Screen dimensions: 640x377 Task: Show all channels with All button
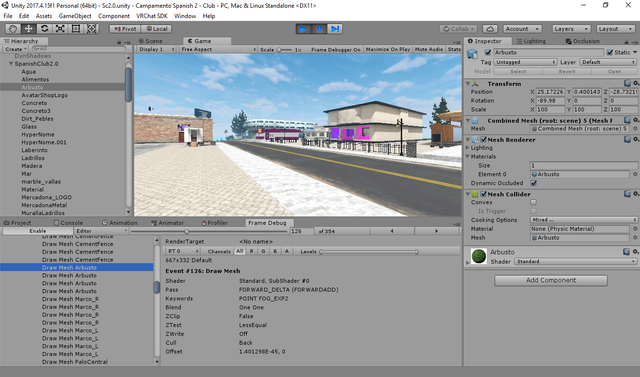click(x=240, y=251)
